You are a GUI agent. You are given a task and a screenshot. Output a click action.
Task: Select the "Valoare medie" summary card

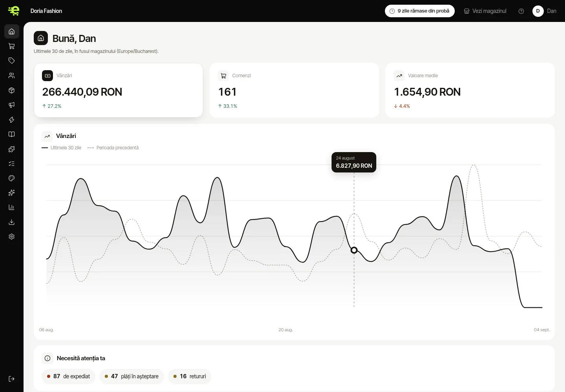click(x=470, y=90)
